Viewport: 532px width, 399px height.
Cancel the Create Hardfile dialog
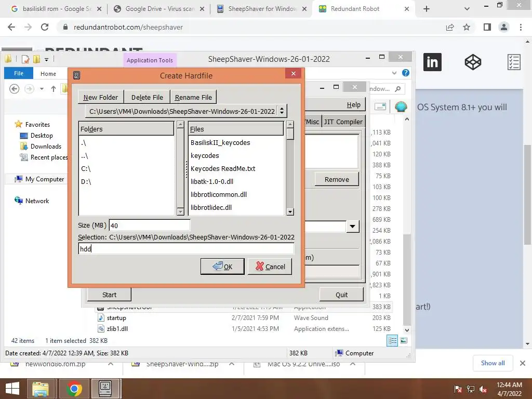click(x=270, y=267)
